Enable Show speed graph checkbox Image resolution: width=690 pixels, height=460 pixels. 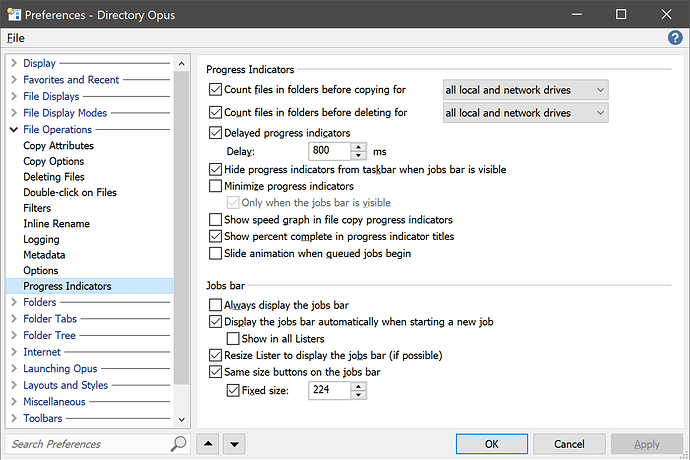[x=215, y=219]
